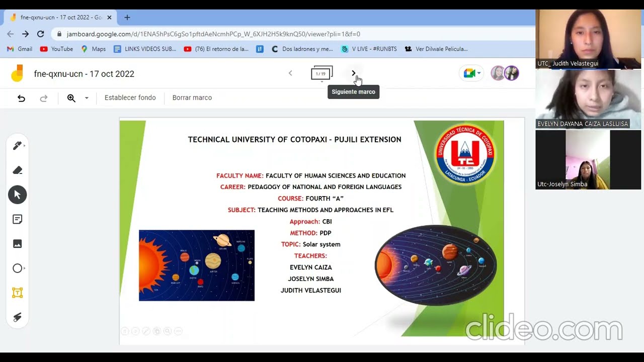
Task: Click the zoom magnifier icon
Action: [71, 98]
